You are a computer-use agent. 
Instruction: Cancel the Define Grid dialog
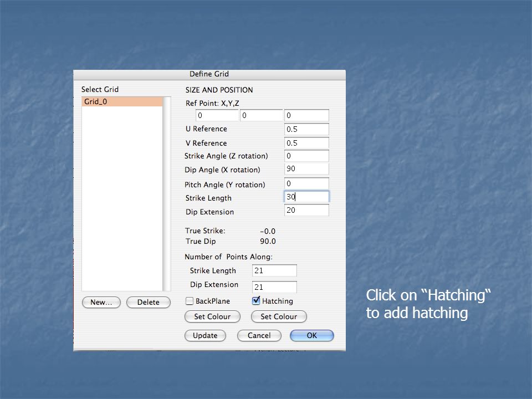click(x=259, y=336)
